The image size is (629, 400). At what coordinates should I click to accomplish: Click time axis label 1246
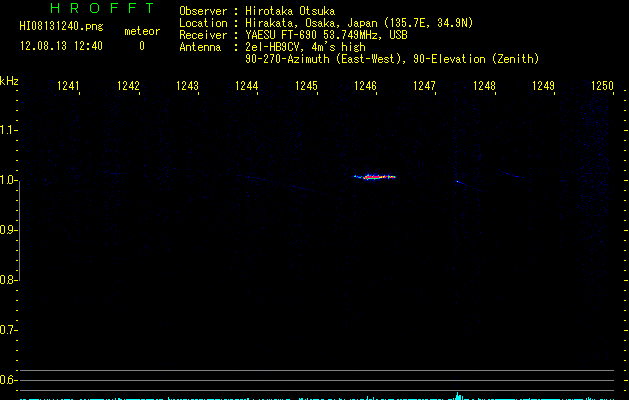pos(365,86)
